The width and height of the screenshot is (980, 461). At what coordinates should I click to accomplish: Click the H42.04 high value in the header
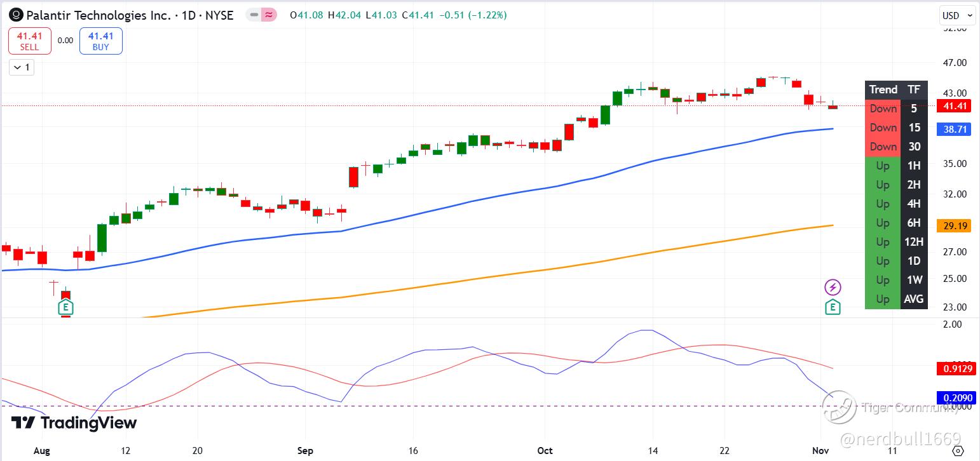(346, 15)
